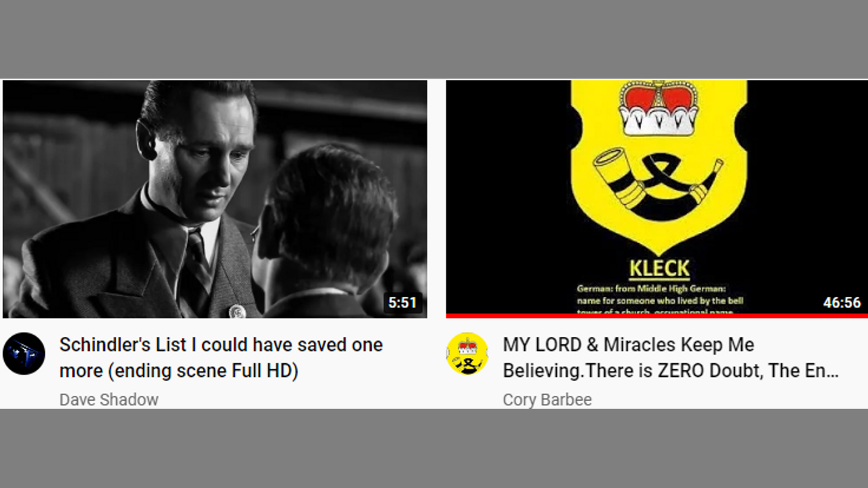Open Dave Shadow's channel avatar icon

pos(24,354)
